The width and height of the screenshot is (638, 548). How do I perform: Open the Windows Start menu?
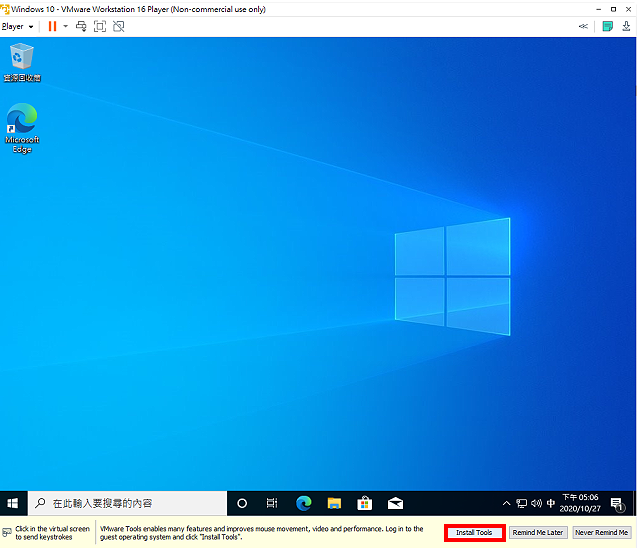tap(13, 503)
